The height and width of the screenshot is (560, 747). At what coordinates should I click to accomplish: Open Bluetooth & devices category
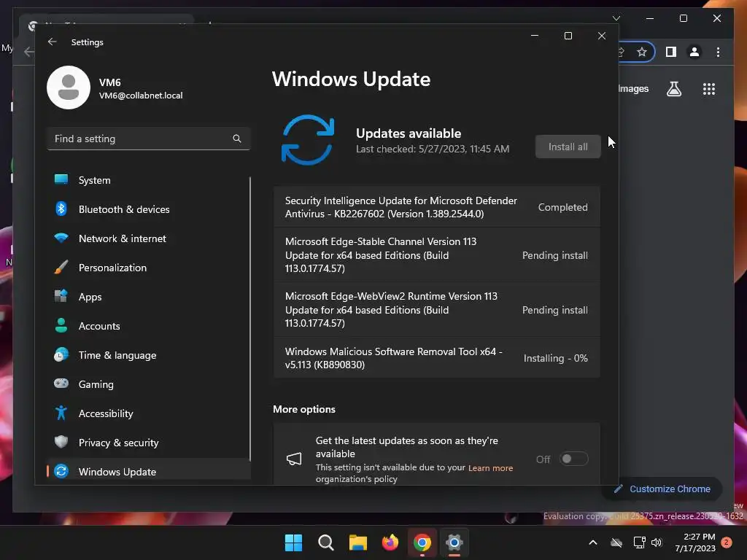(149, 209)
